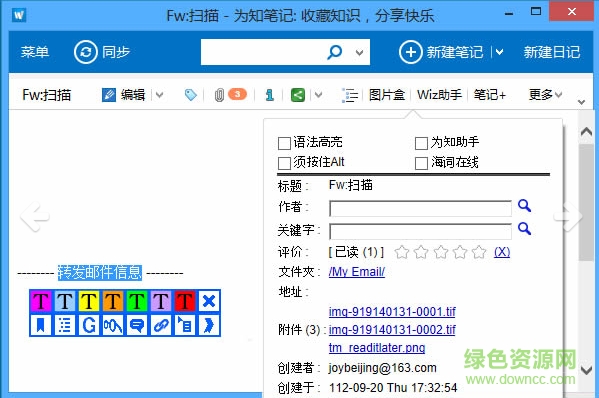This screenshot has width=599, height=398.
Task: Apply magenta highlight T icon
Action: pyautogui.click(x=41, y=301)
